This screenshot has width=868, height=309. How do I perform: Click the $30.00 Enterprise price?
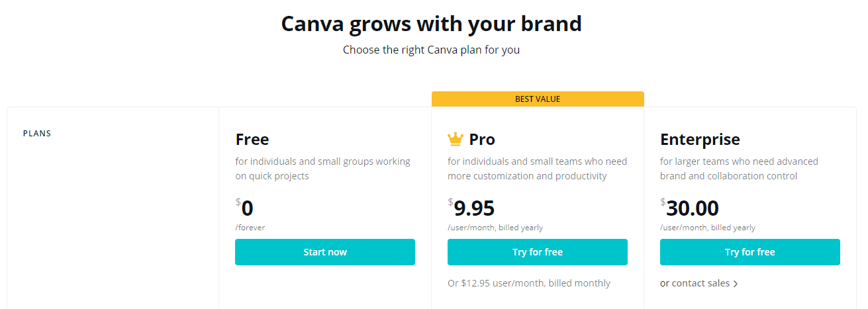(x=689, y=208)
